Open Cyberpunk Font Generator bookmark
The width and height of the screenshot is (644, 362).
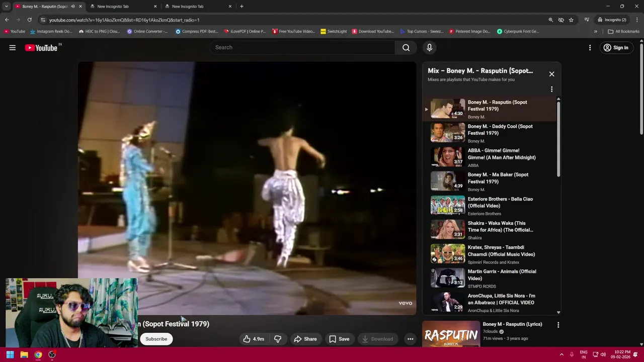tap(518, 31)
